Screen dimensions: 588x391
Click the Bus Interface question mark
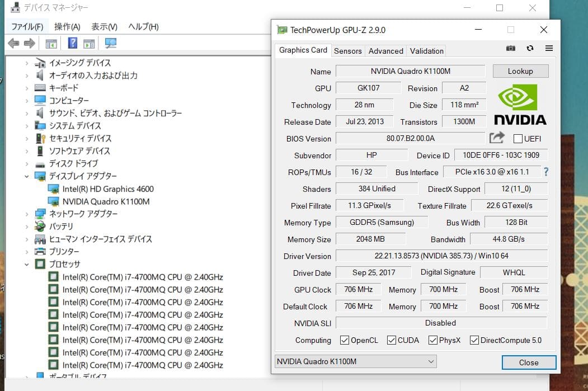pyautogui.click(x=546, y=172)
